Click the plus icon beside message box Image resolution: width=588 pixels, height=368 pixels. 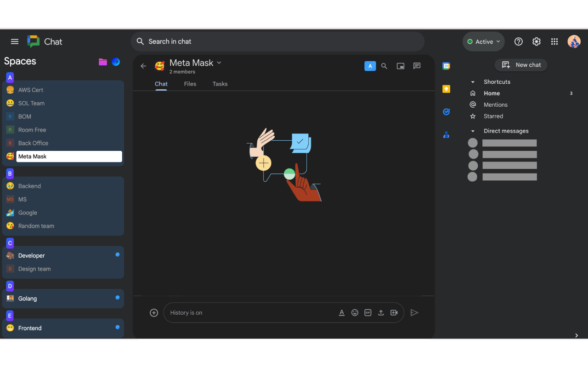click(154, 313)
